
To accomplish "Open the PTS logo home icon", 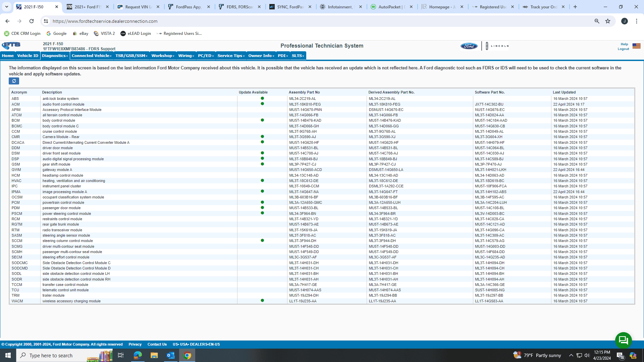I will [x=11, y=45].
